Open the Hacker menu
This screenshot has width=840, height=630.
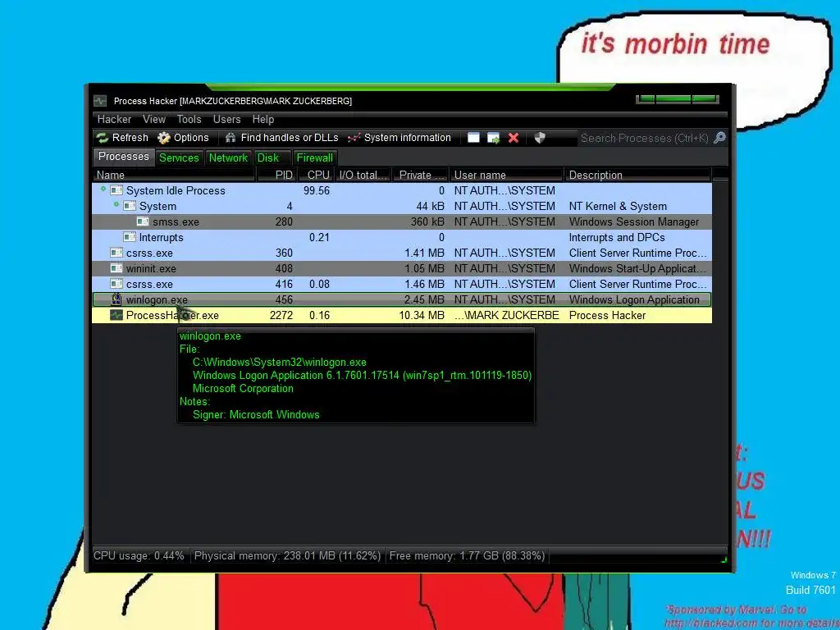[114, 120]
